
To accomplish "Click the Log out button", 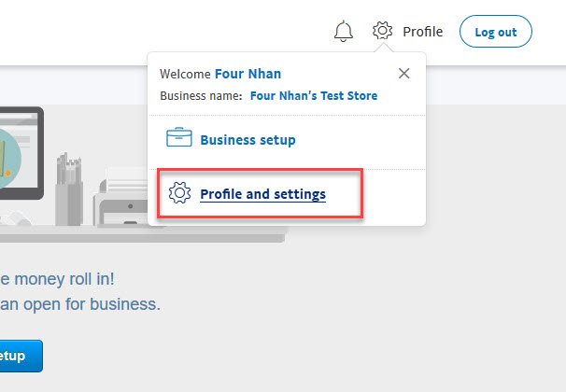I will point(496,32).
